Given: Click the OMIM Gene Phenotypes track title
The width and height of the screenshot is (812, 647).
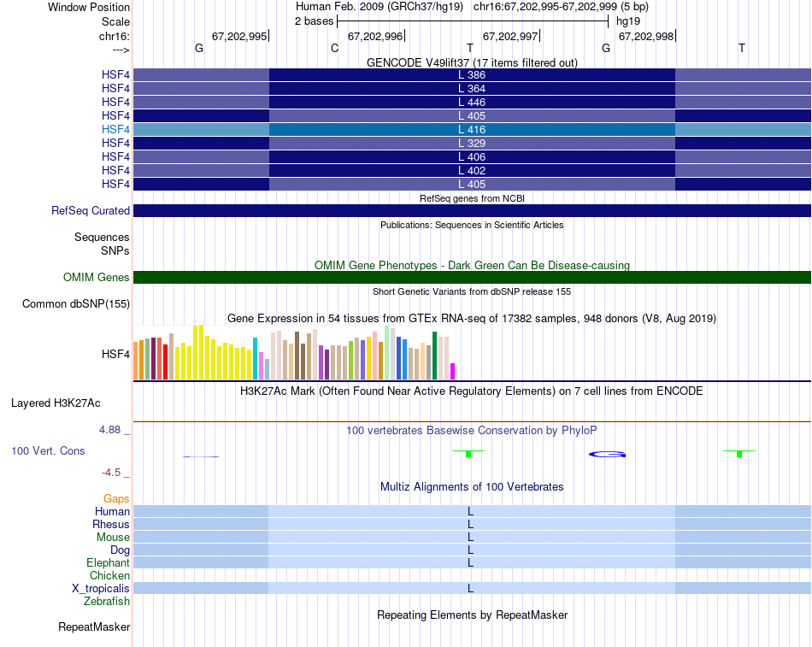Looking at the screenshot, I should click(472, 265).
